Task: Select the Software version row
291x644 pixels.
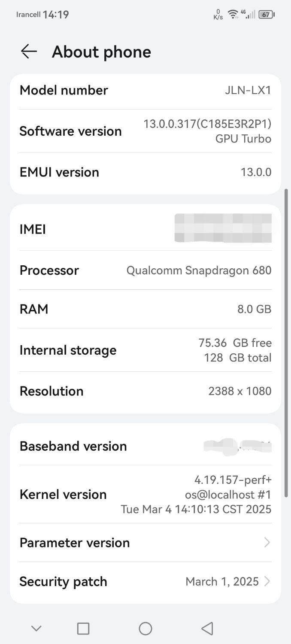Action: click(x=145, y=131)
